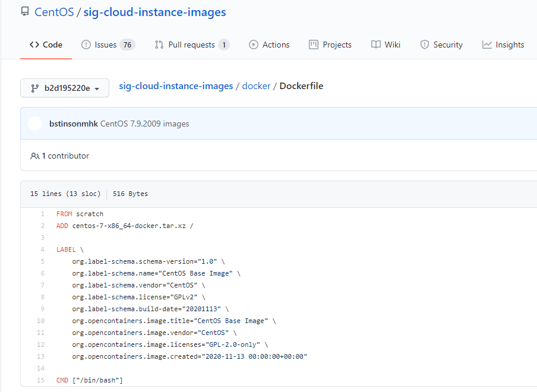Open the CentOS organization link
537x392 pixels.
tap(54, 12)
